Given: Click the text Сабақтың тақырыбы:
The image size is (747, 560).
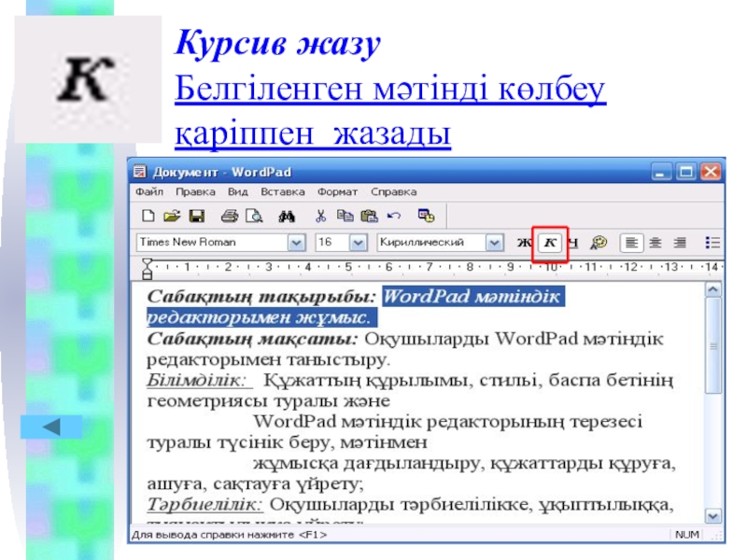Looking at the screenshot, I should (x=261, y=297).
